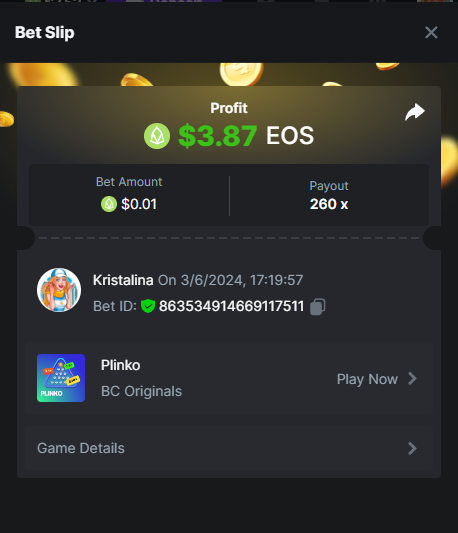Click the EOS coin icon beside profit
The height and width of the screenshot is (533, 458).
157,136
